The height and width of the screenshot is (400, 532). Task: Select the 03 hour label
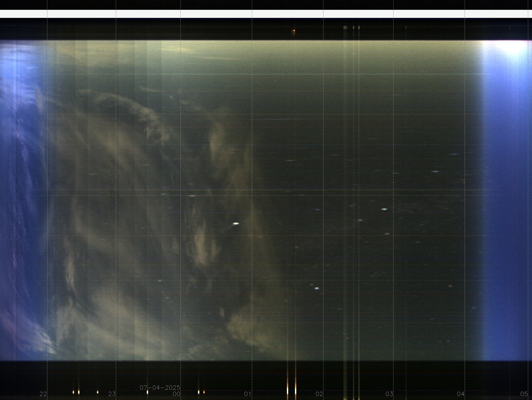pyautogui.click(x=389, y=394)
